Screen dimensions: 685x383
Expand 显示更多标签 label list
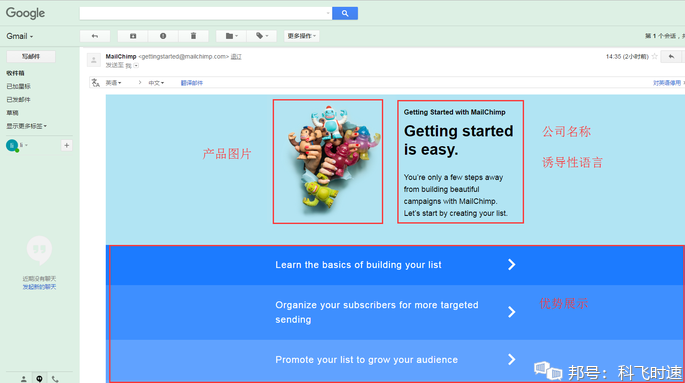[26, 126]
